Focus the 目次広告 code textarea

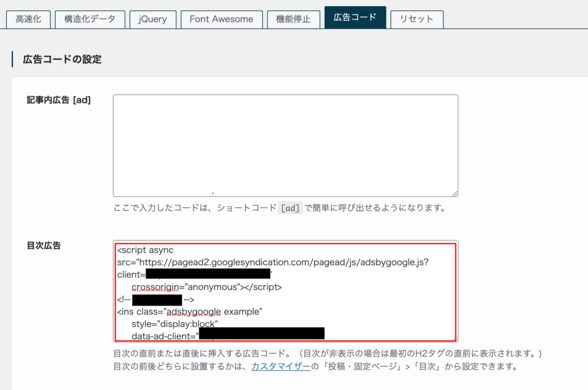[285, 291]
